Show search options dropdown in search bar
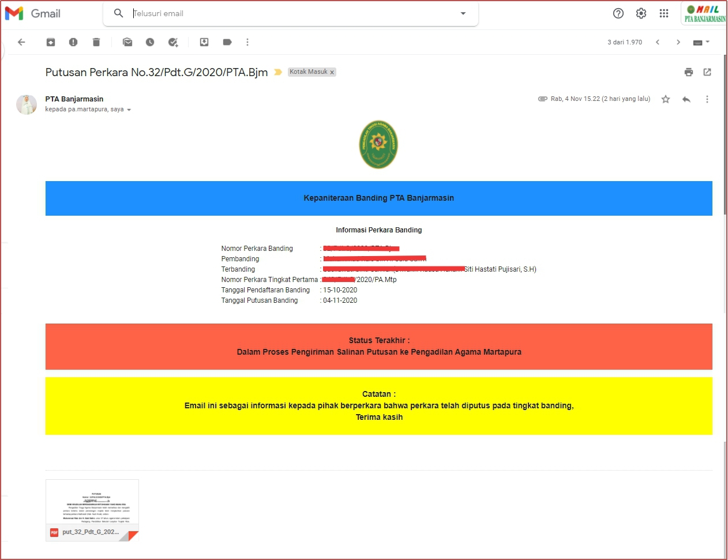This screenshot has height=560, width=728. (x=463, y=13)
